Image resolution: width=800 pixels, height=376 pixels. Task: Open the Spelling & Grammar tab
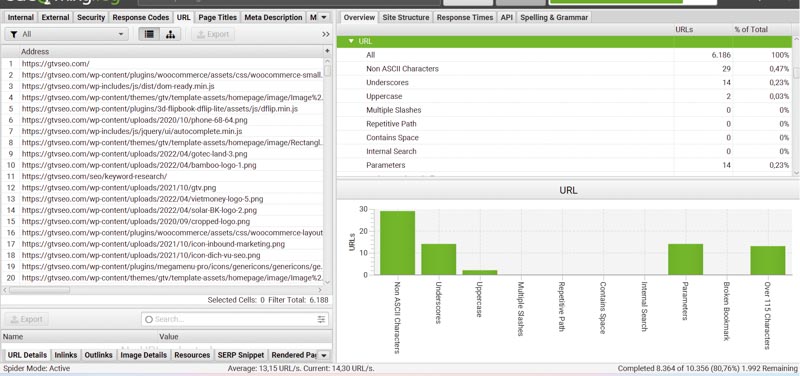pos(554,17)
